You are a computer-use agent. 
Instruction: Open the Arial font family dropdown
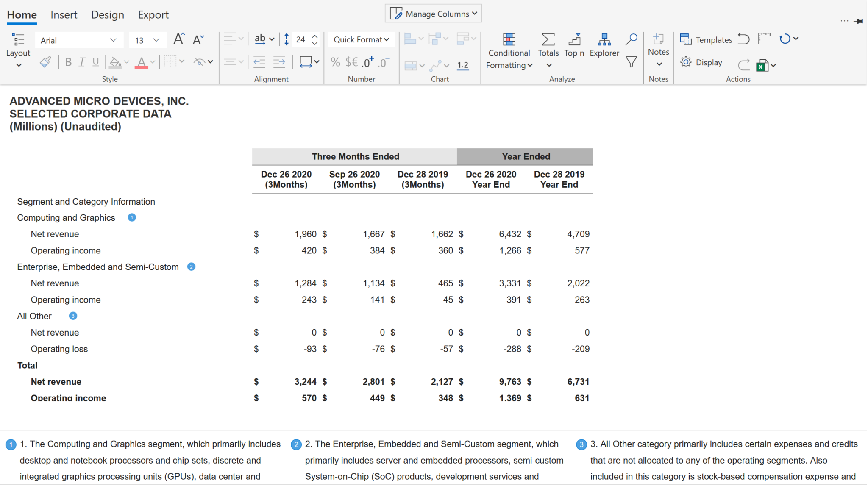tap(113, 40)
